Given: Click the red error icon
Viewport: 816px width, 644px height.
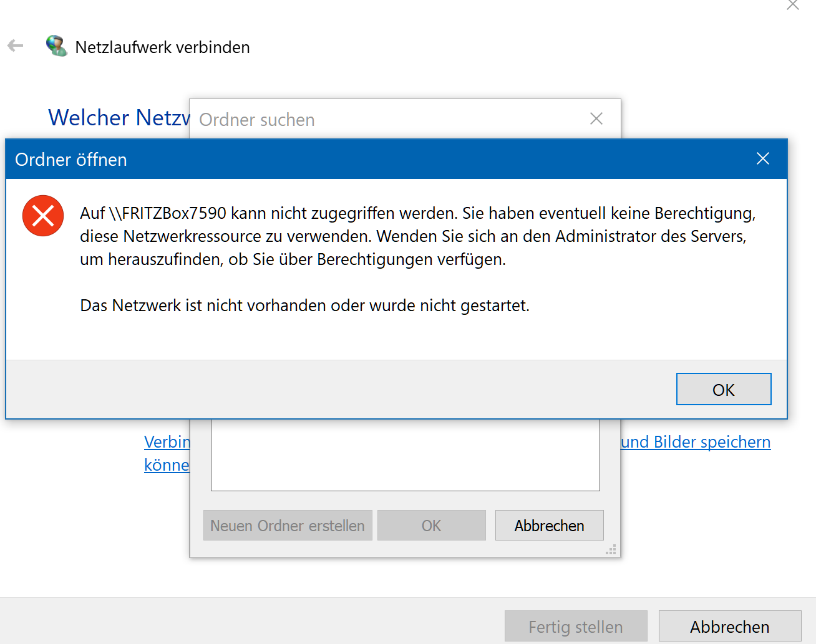Looking at the screenshot, I should click(x=43, y=216).
